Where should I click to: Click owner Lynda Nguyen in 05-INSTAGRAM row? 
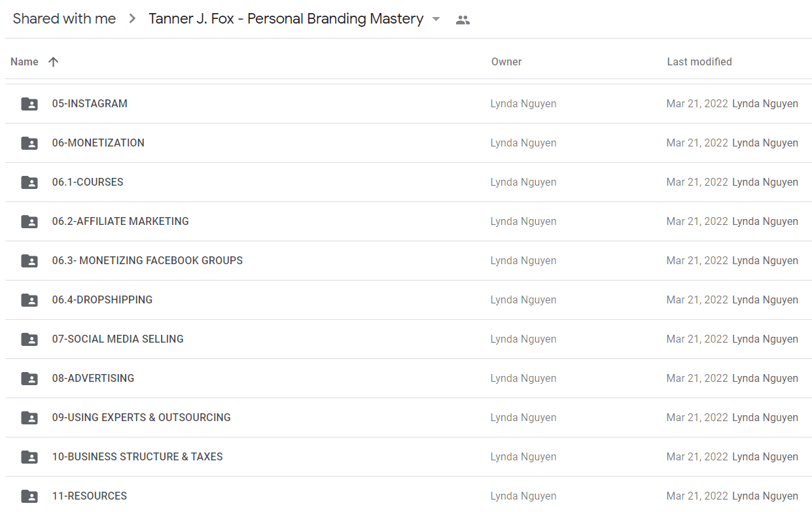[523, 103]
